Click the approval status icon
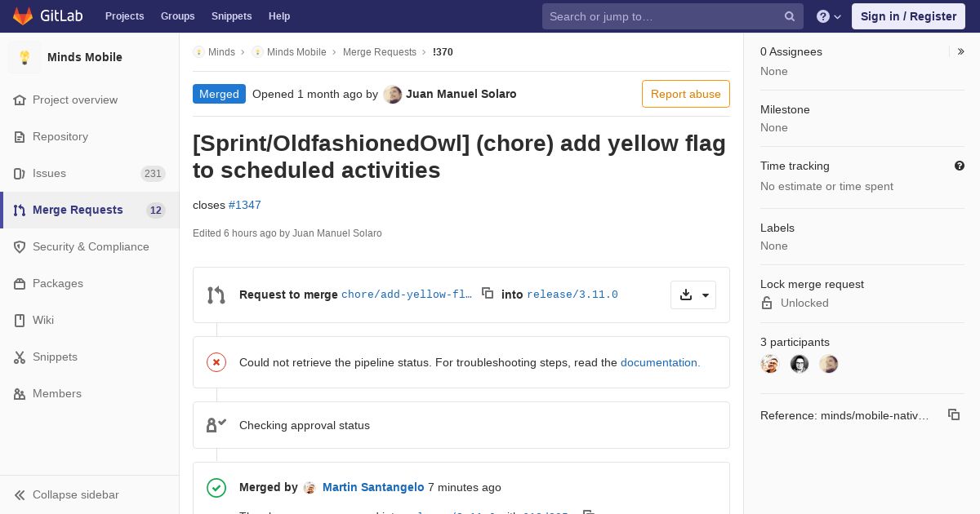 (216, 424)
